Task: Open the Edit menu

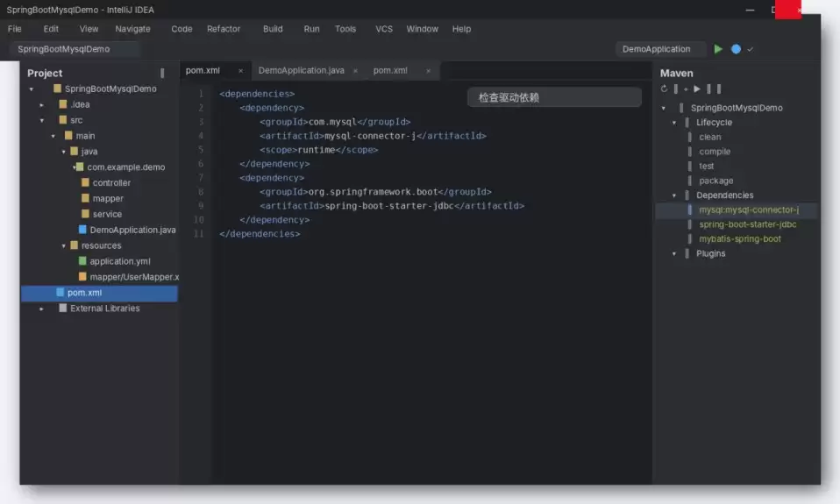Action: tap(51, 29)
